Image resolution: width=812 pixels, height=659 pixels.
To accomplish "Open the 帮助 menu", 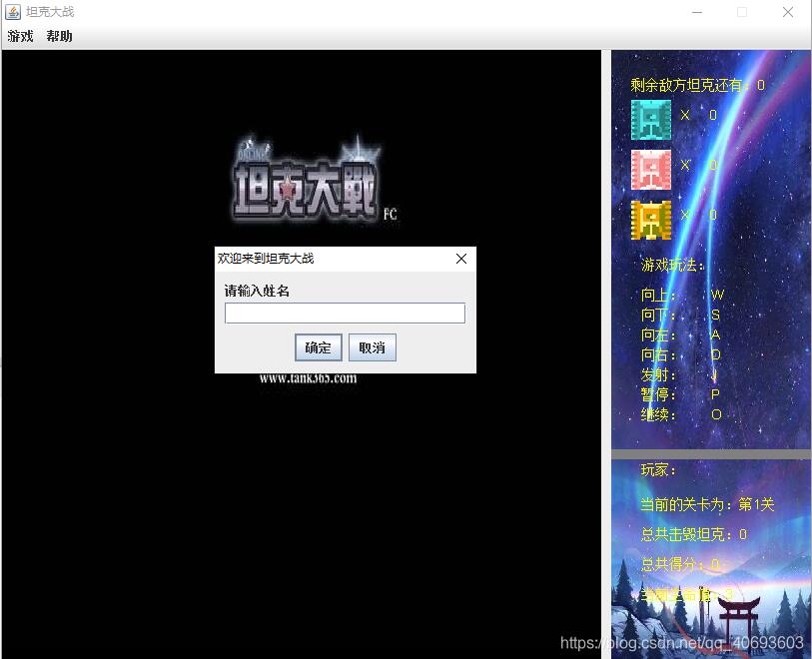I will [x=57, y=35].
